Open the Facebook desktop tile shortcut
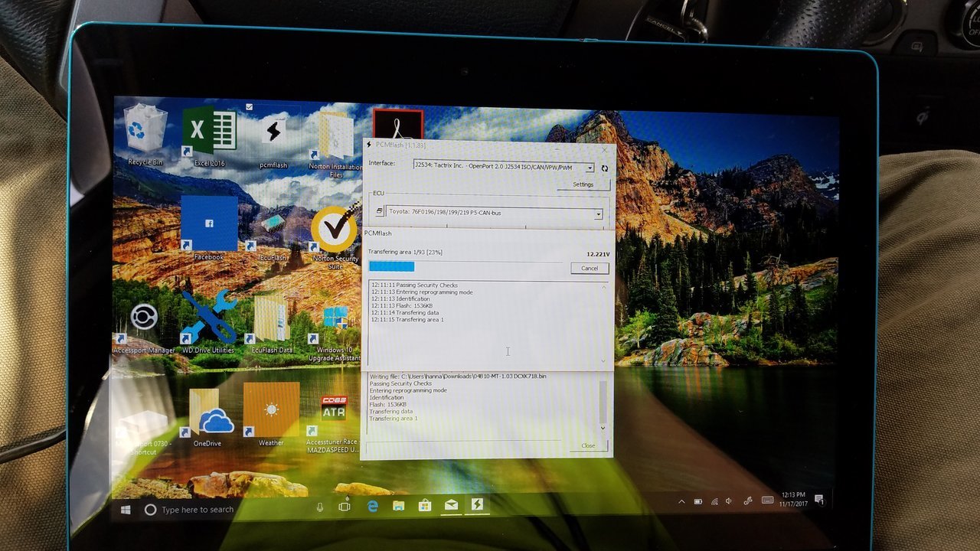Screen dimensions: 980x551 209,228
